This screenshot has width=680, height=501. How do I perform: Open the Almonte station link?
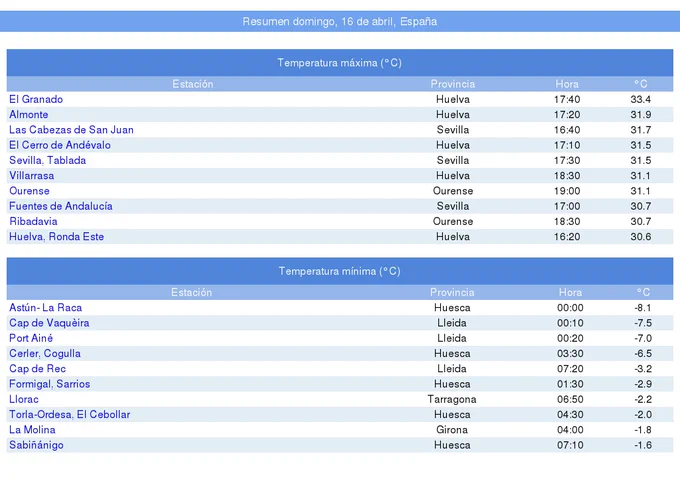pyautogui.click(x=29, y=115)
